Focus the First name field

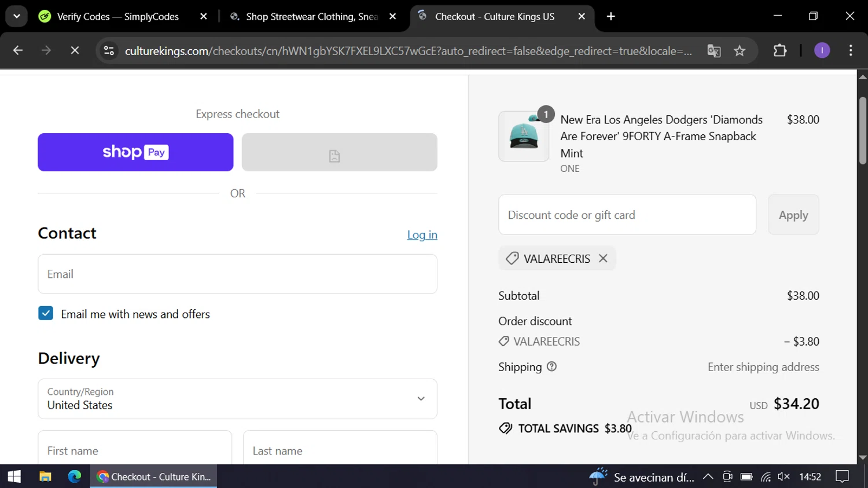(135, 447)
